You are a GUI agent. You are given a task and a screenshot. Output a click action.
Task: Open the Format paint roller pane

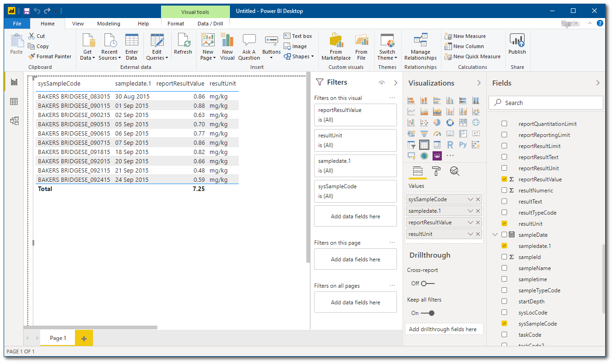[x=435, y=171]
